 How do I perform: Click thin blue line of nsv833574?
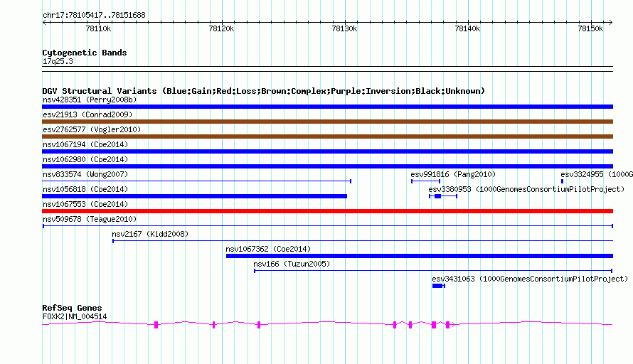[196, 181]
